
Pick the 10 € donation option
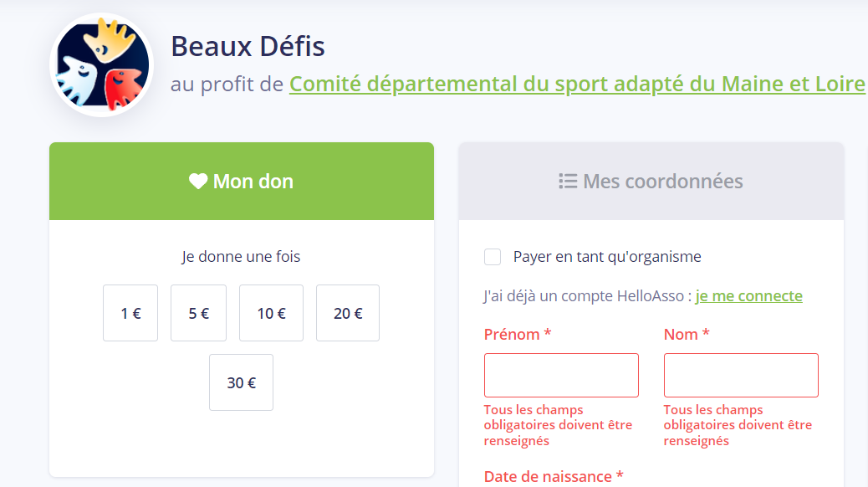(x=271, y=313)
